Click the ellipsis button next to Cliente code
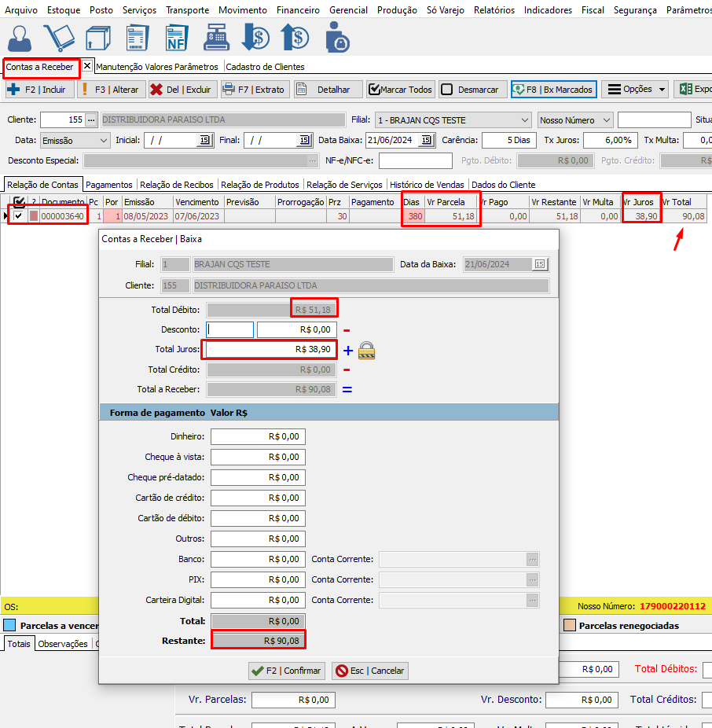Viewport: 712px width, 728px height. pos(91,120)
